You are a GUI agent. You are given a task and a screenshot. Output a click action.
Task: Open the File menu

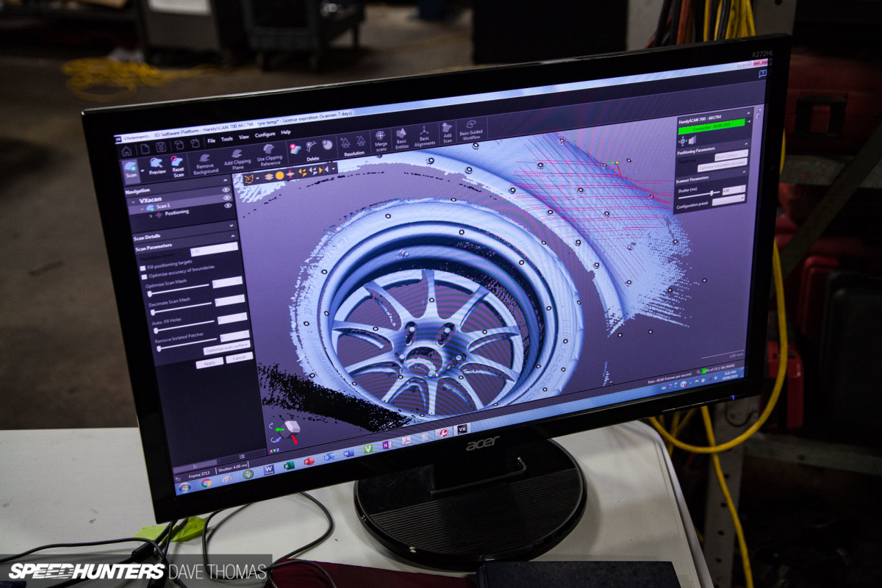tap(212, 140)
